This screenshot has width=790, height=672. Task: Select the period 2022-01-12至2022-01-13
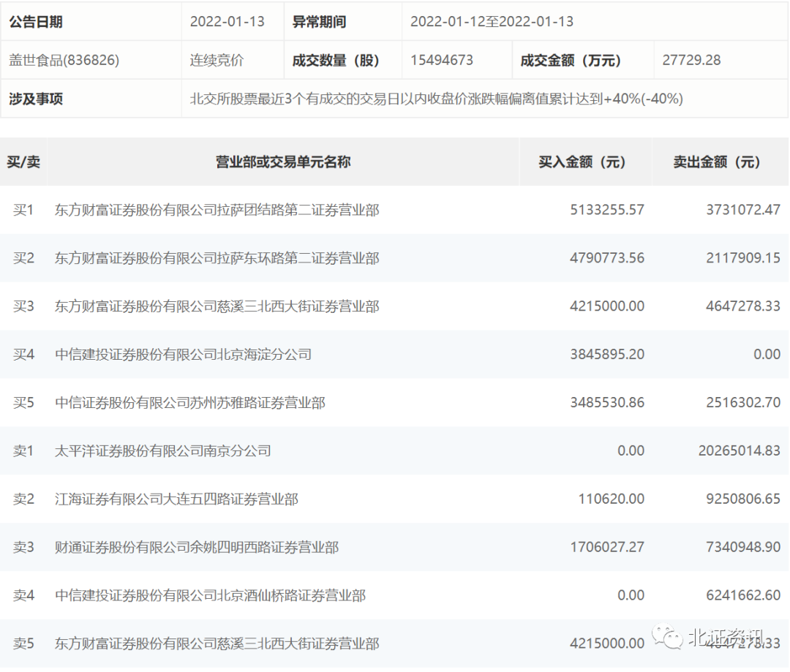point(492,22)
